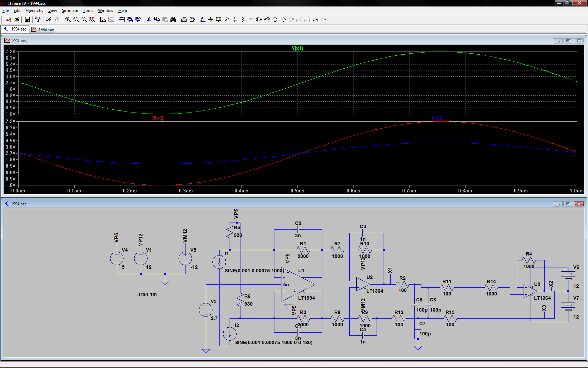Viewport: 588px width, 368px height.
Task: Find using the binoculars icon
Action: pyautogui.click(x=173, y=20)
